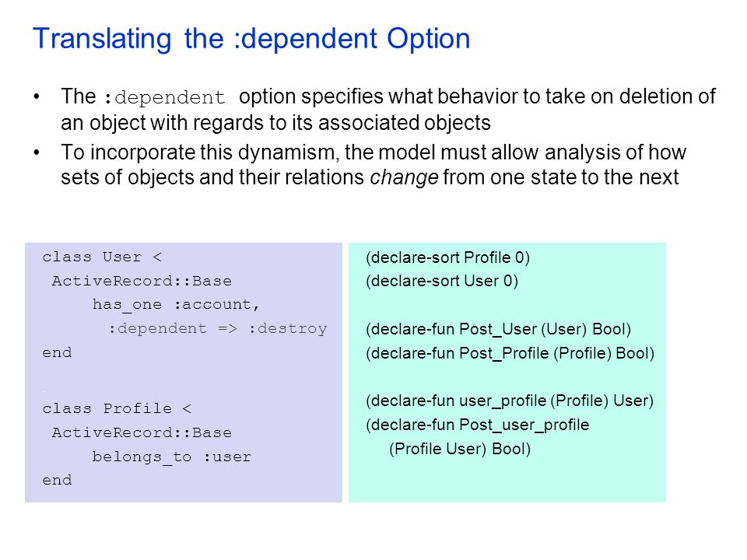Click ':dependent => :destroy' code line
Viewport: 747px width, 560px height.
pos(218,328)
